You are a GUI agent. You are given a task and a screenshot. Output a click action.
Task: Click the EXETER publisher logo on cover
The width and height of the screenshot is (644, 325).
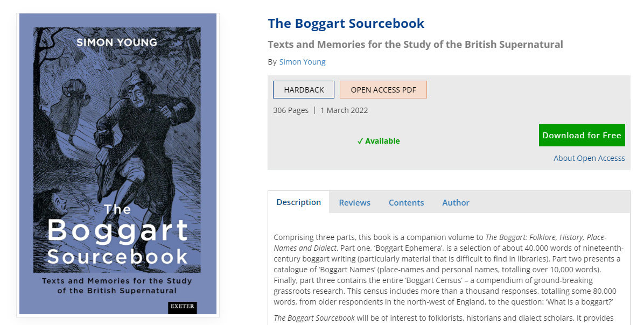183,307
